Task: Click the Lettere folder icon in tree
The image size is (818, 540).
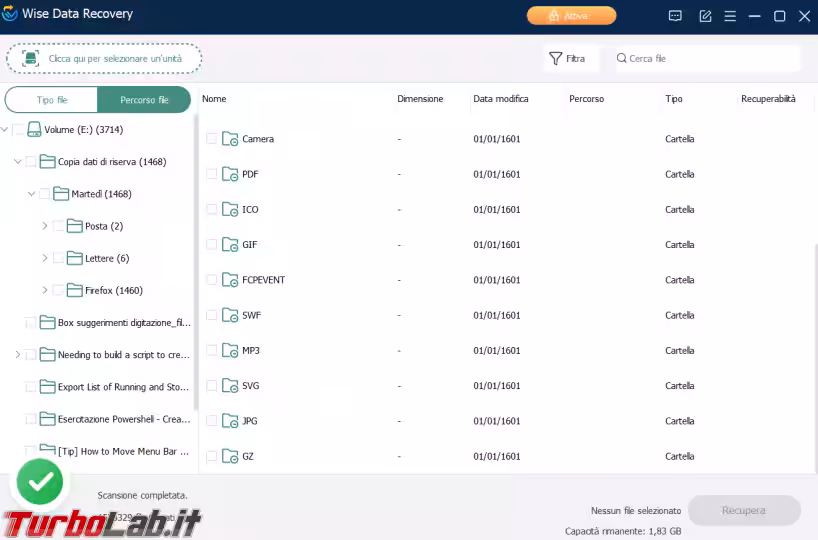Action: [75, 258]
